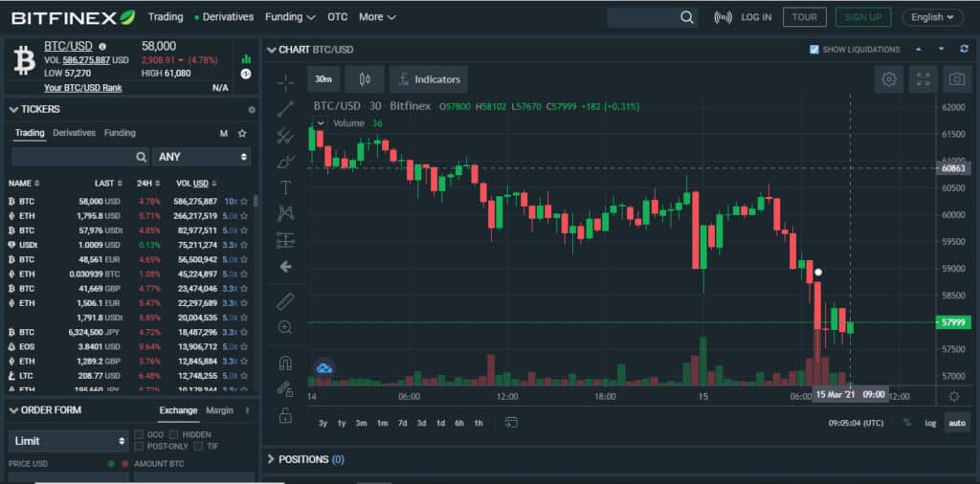Select the prediction and measurement tool
Screen dimensions: 980x484
pyautogui.click(x=285, y=240)
